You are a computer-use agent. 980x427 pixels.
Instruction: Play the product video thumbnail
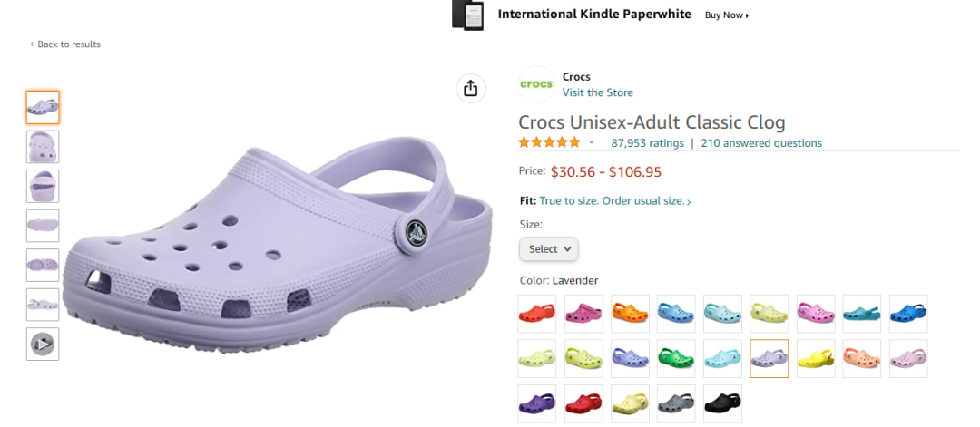click(x=43, y=344)
